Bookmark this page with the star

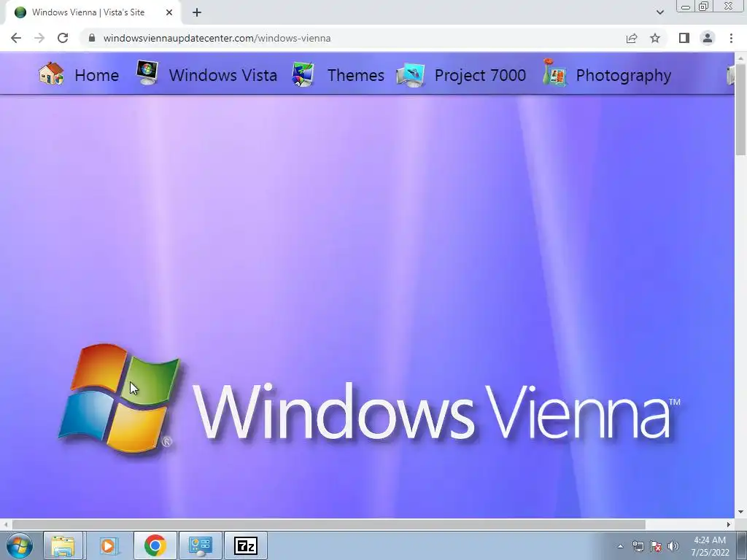[x=655, y=38]
